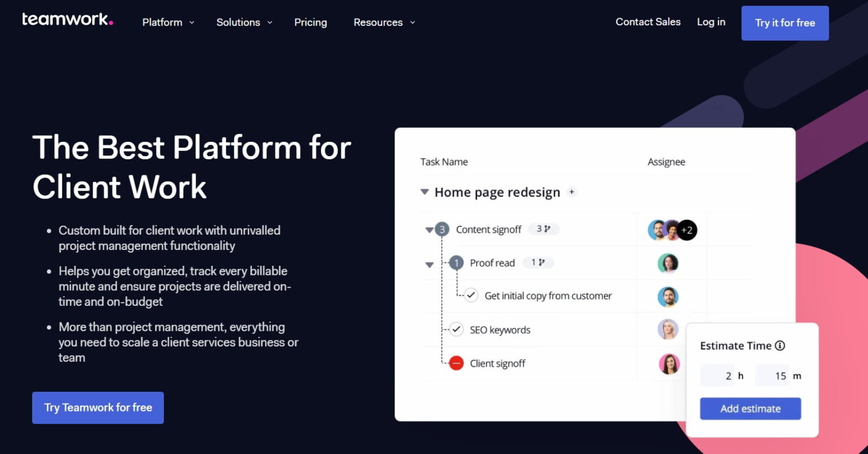Click the +2 assignees badge
The height and width of the screenshot is (454, 868).
click(687, 230)
